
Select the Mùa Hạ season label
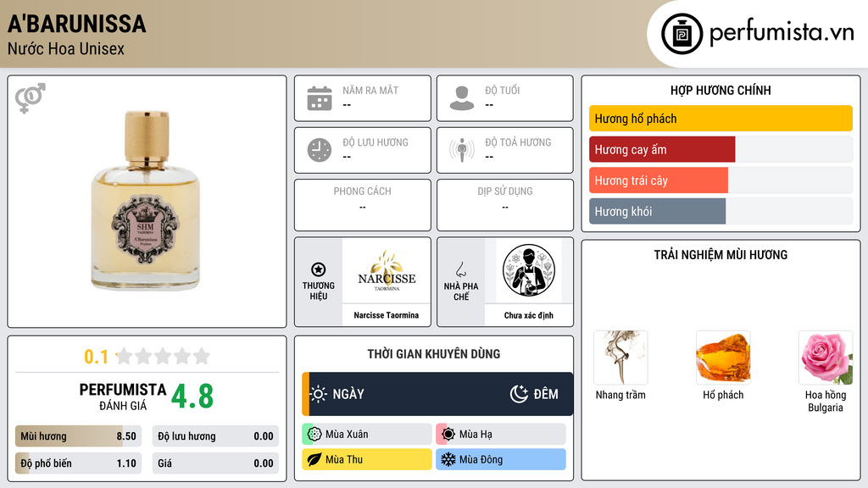point(476,435)
